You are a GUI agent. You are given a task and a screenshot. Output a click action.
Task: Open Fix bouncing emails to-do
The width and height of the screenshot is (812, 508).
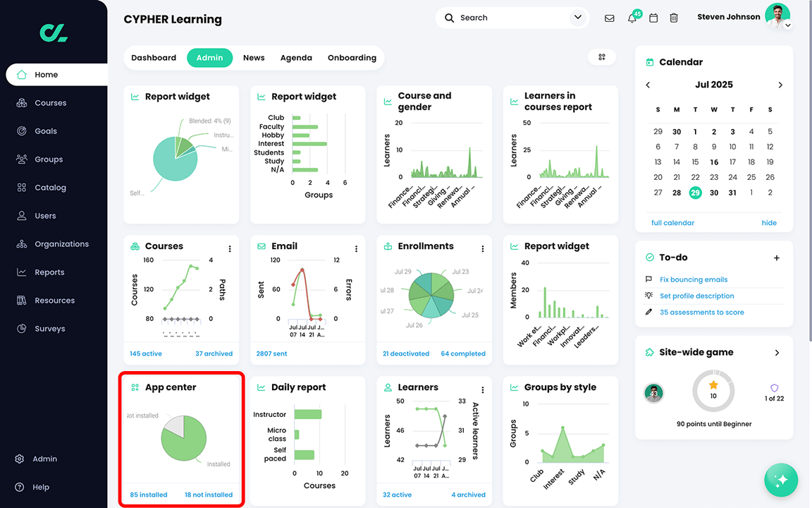tap(694, 279)
